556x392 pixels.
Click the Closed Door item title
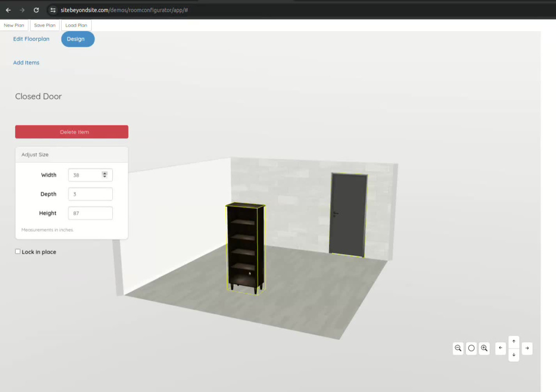(x=38, y=96)
